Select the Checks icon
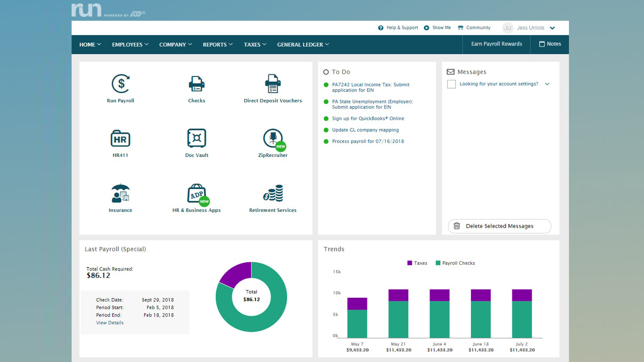The height and width of the screenshot is (362, 644). click(196, 87)
